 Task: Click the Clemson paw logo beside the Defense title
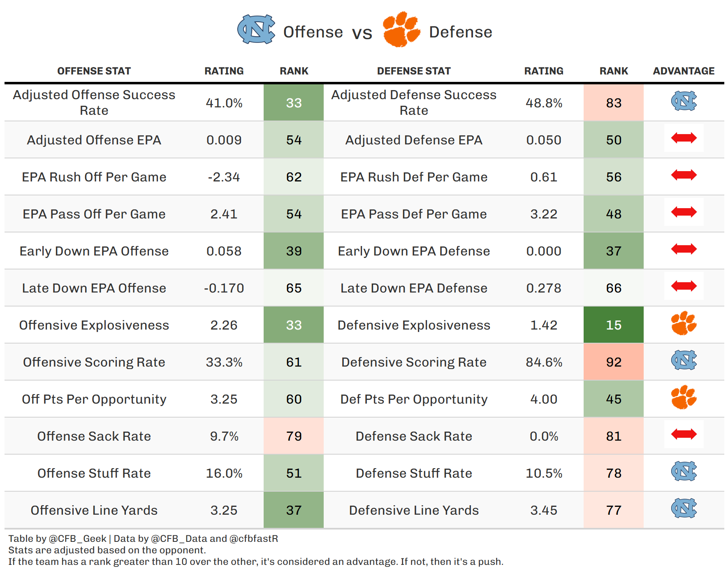pyautogui.click(x=401, y=29)
